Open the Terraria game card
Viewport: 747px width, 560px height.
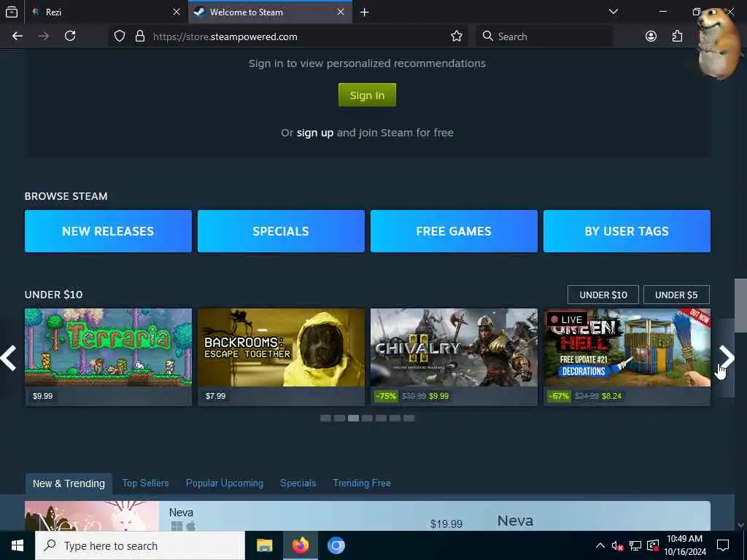pyautogui.click(x=108, y=357)
